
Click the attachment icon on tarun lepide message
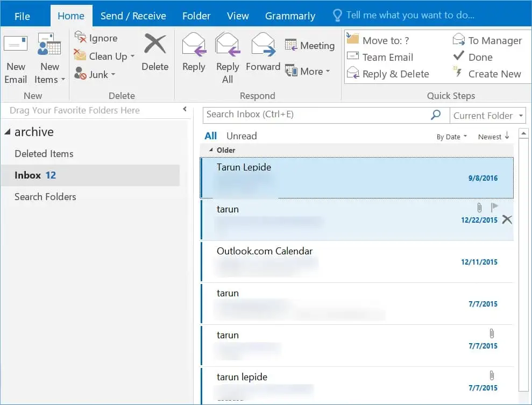pyautogui.click(x=492, y=375)
